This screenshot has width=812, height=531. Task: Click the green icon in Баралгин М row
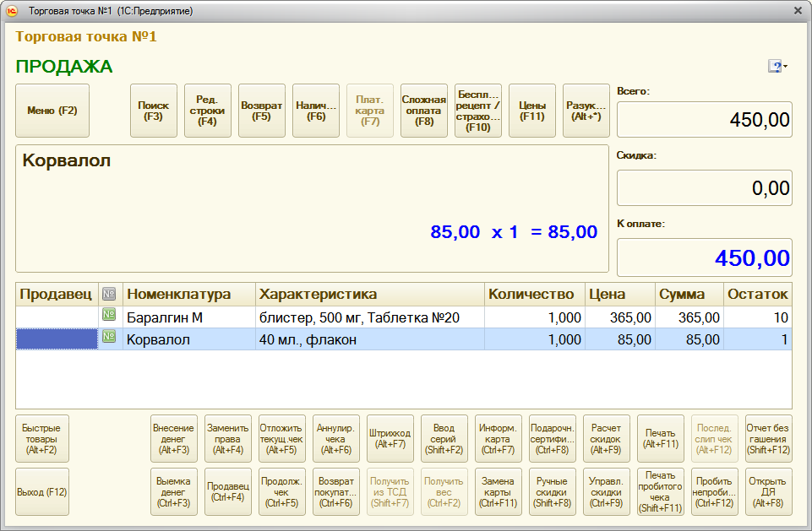[x=109, y=317]
